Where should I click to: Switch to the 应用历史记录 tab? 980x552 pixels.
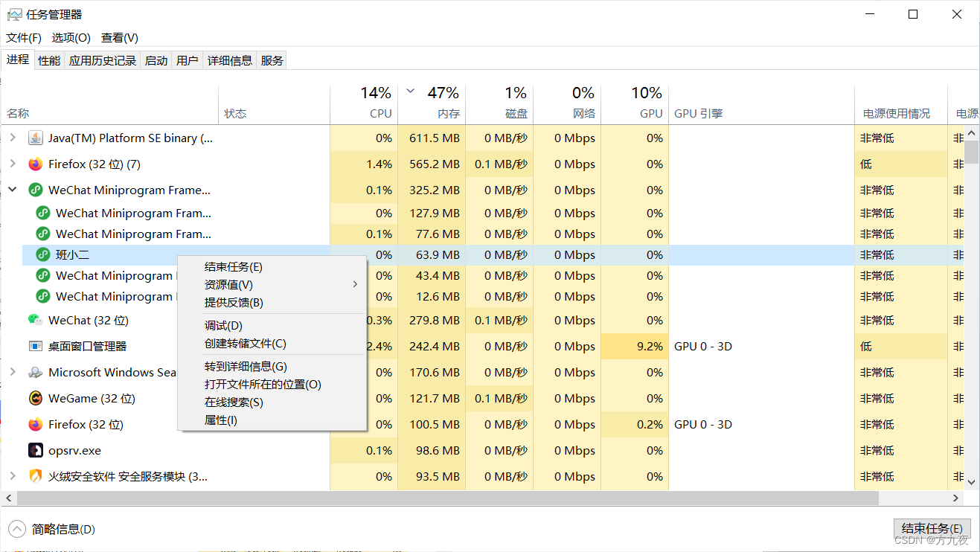click(103, 61)
